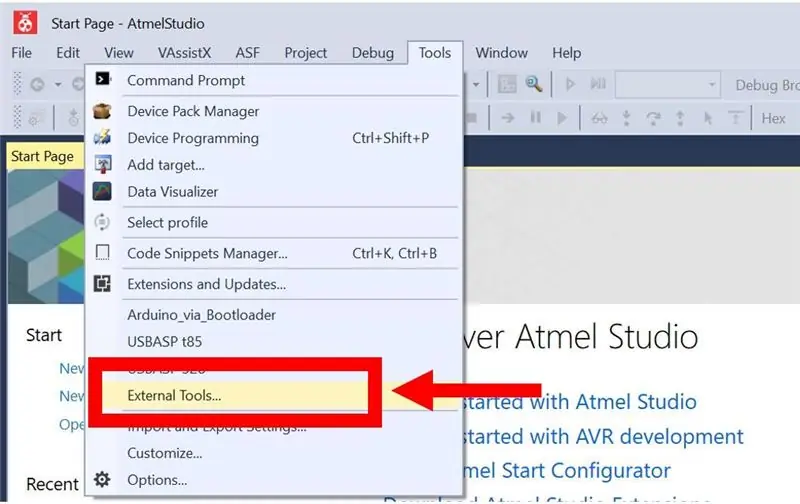Open the File menu

tap(21, 53)
